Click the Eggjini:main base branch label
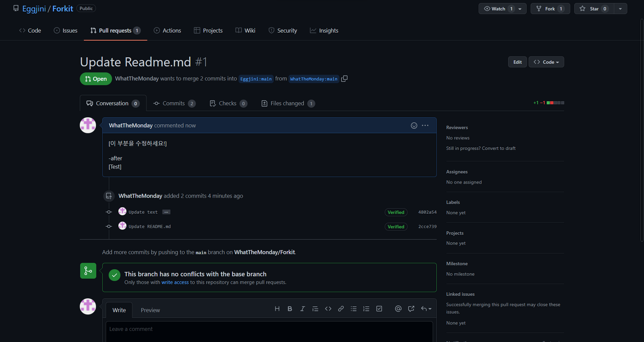Image resolution: width=644 pixels, height=342 pixels. coord(256,79)
